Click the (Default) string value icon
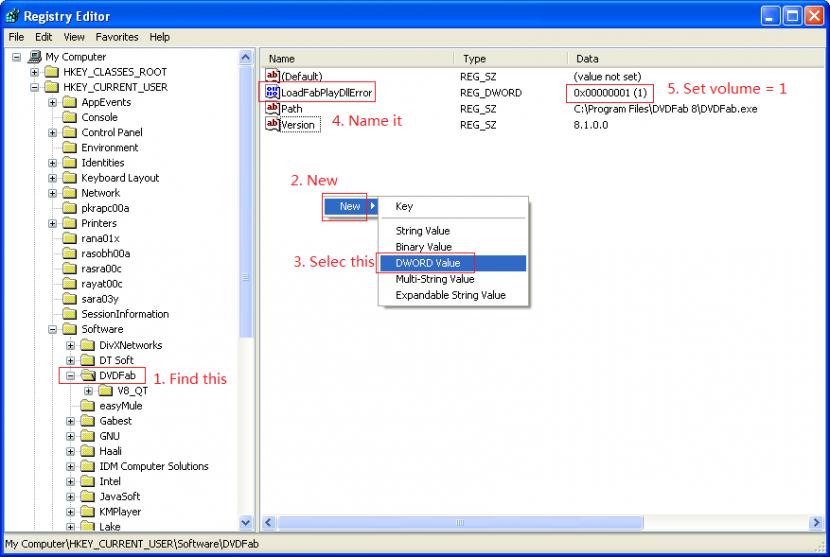This screenshot has width=830, height=557. 273,76
